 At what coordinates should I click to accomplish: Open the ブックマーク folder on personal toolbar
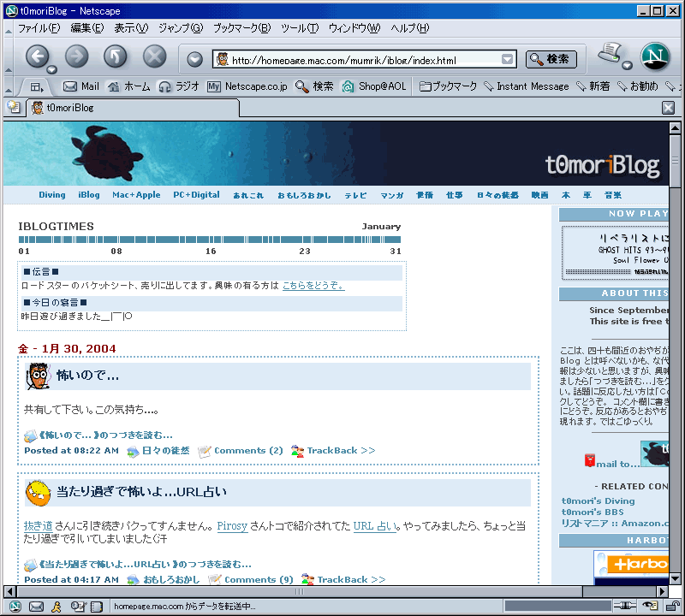[x=448, y=86]
